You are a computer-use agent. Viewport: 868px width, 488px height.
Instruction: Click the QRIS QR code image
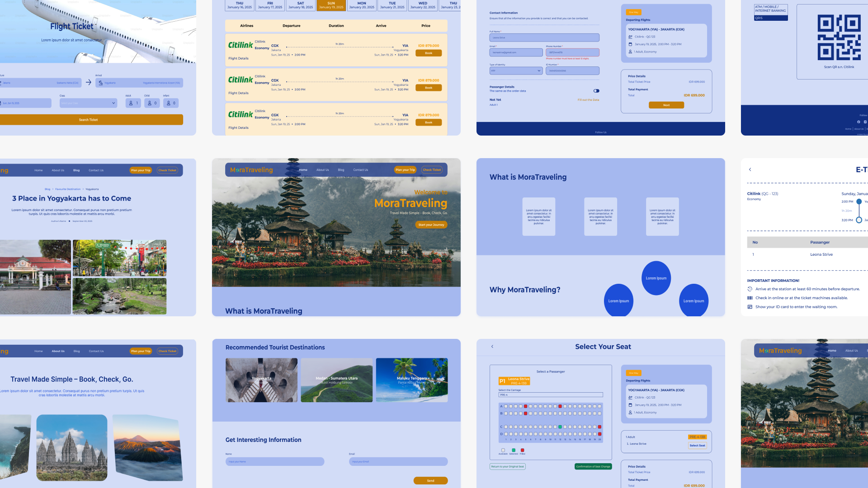pos(839,38)
